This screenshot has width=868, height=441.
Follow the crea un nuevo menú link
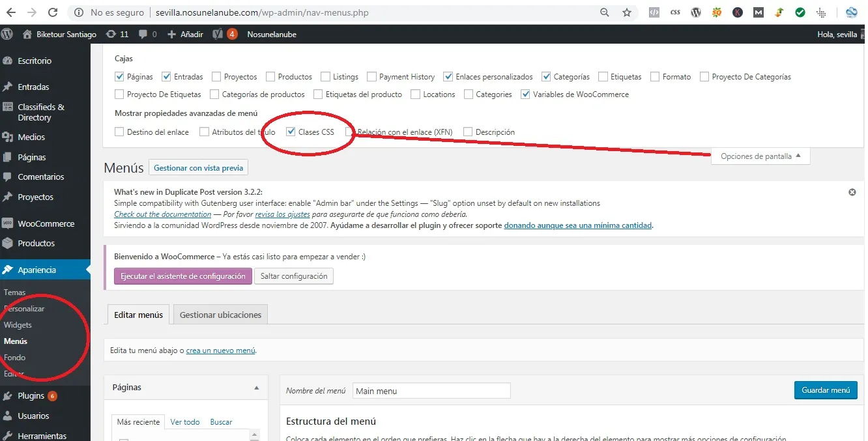click(x=220, y=350)
